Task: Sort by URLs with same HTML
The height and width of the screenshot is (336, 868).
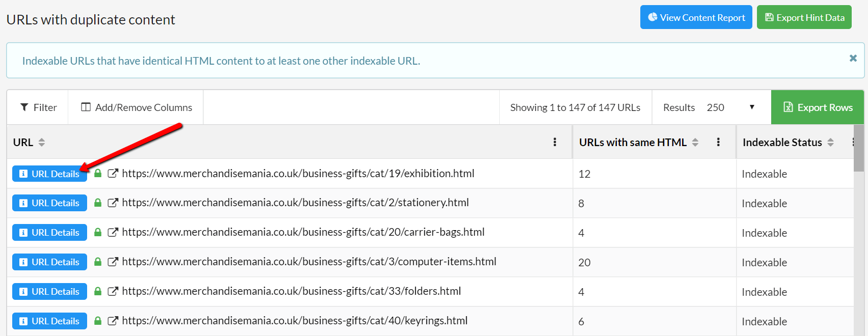Action: click(x=695, y=143)
